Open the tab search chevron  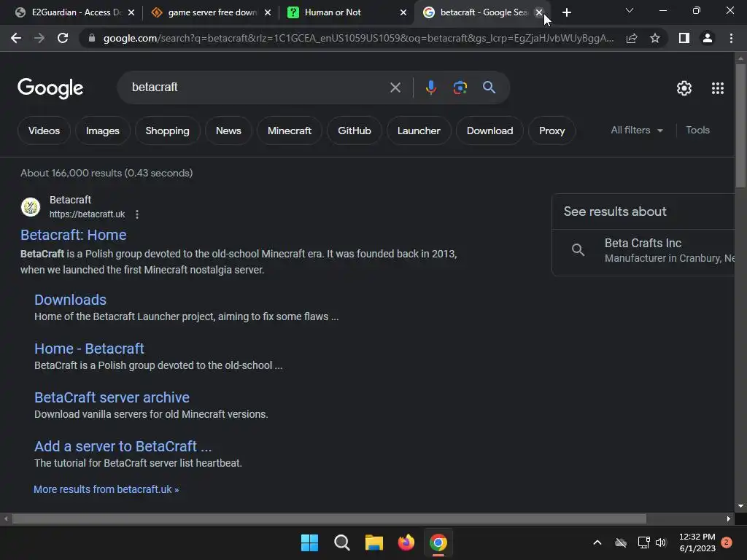point(630,10)
